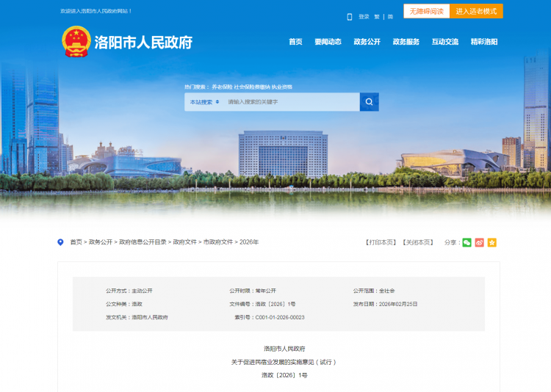Share the page via Weibo icon
The image size is (551, 392).
click(479, 242)
